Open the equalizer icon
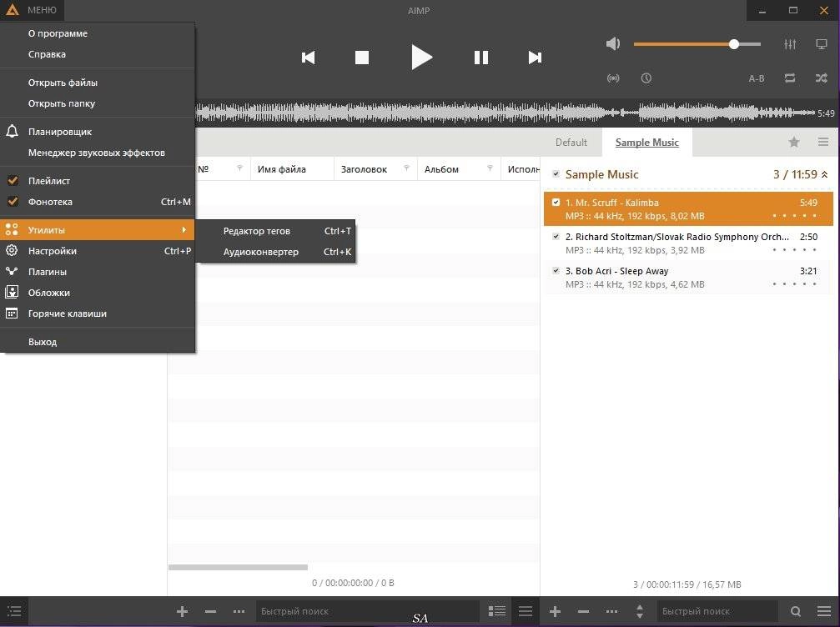The width and height of the screenshot is (840, 627). coord(790,44)
